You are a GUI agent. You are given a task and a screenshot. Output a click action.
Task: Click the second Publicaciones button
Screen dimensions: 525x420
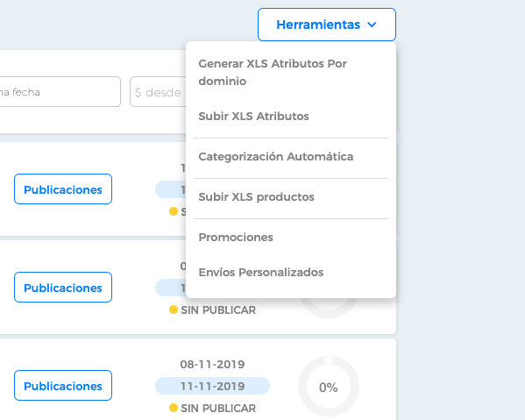coord(63,287)
